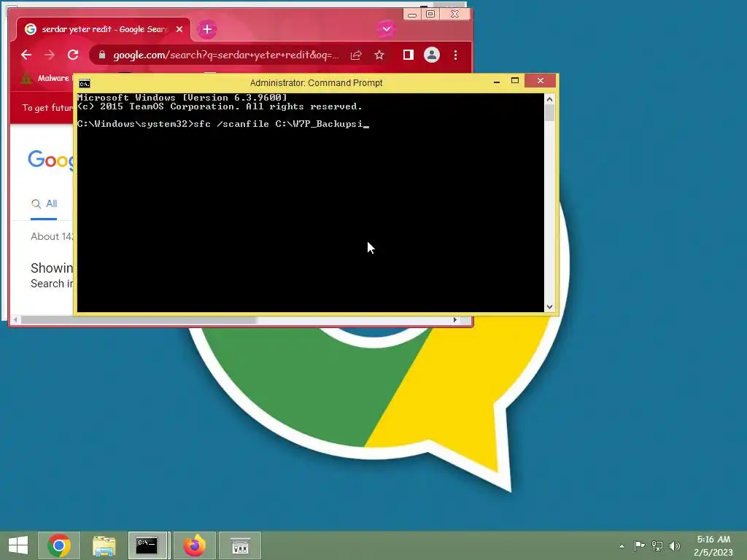Maximize the Command Prompt window
Image resolution: width=747 pixels, height=560 pixels.
(514, 81)
